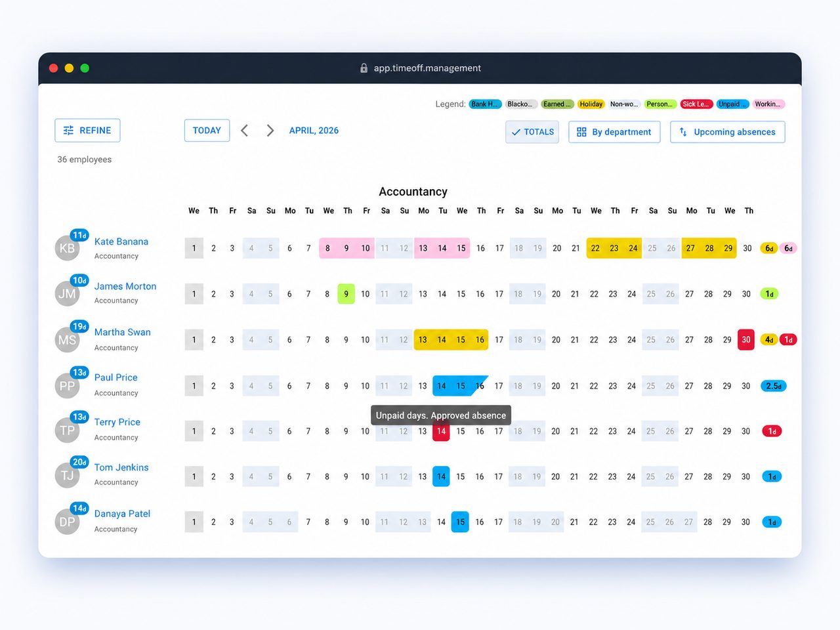Toggle the TOTALS option
This screenshot has width=840, height=630.
[x=532, y=132]
